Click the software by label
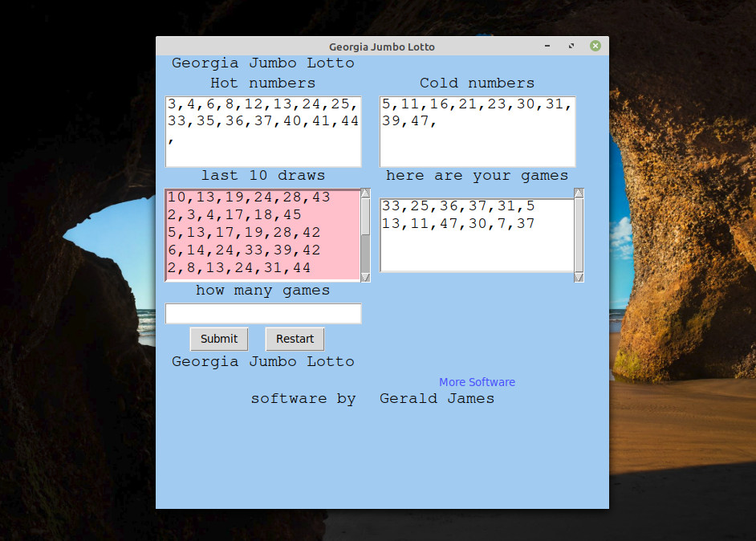Viewport: 756px width, 541px height. [303, 399]
